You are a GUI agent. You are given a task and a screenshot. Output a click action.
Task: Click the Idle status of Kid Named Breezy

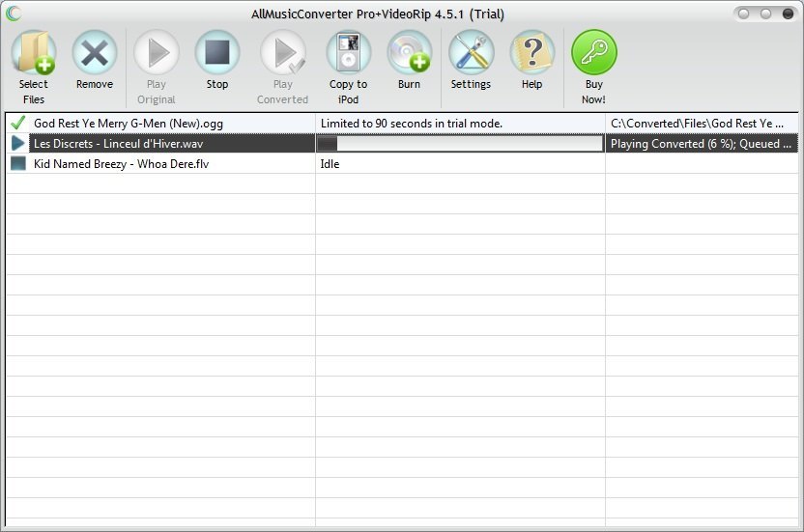(330, 164)
